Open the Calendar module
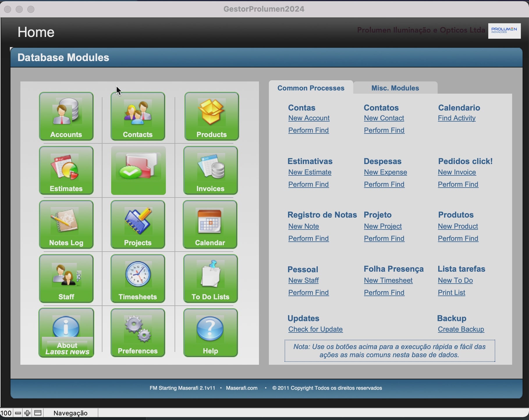 click(x=210, y=225)
